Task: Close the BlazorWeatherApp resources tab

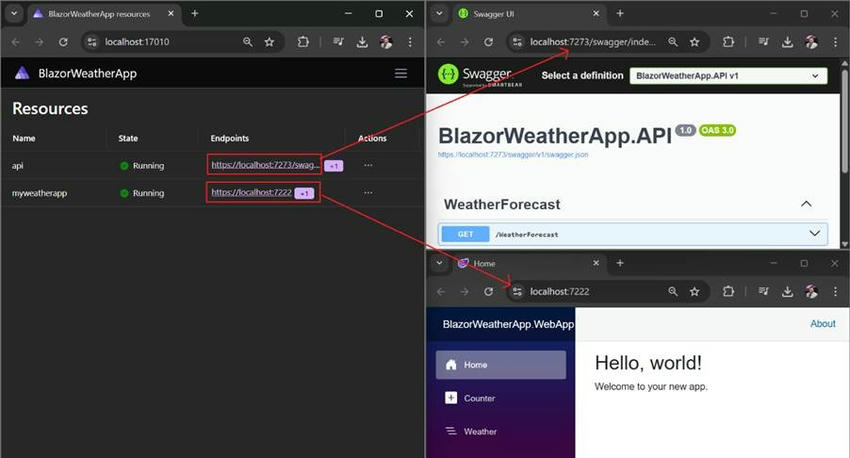Action: point(171,14)
